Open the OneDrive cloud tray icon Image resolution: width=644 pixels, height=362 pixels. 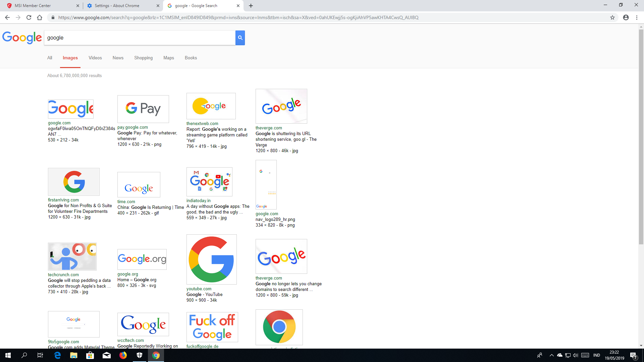pos(559,355)
